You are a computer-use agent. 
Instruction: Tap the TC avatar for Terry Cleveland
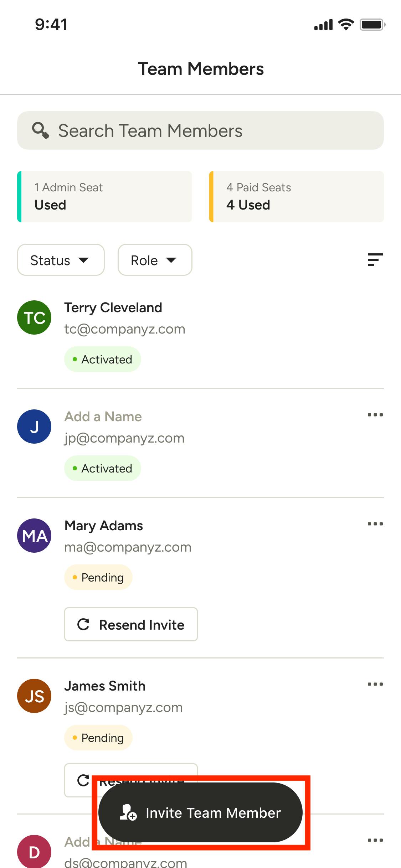34,317
